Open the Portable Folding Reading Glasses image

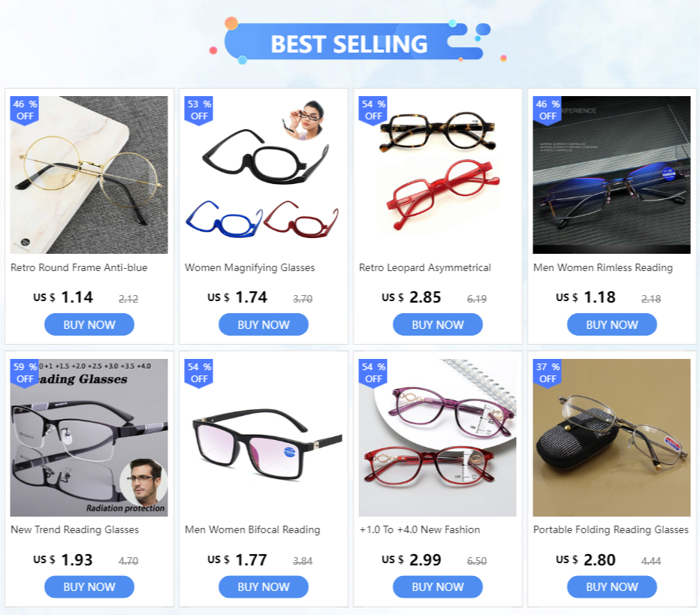click(611, 437)
